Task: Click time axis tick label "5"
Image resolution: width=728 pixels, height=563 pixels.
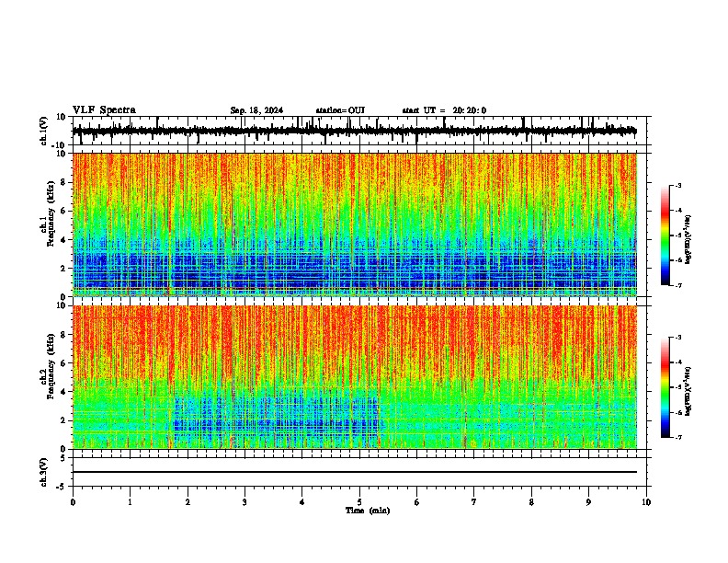Action: point(359,502)
